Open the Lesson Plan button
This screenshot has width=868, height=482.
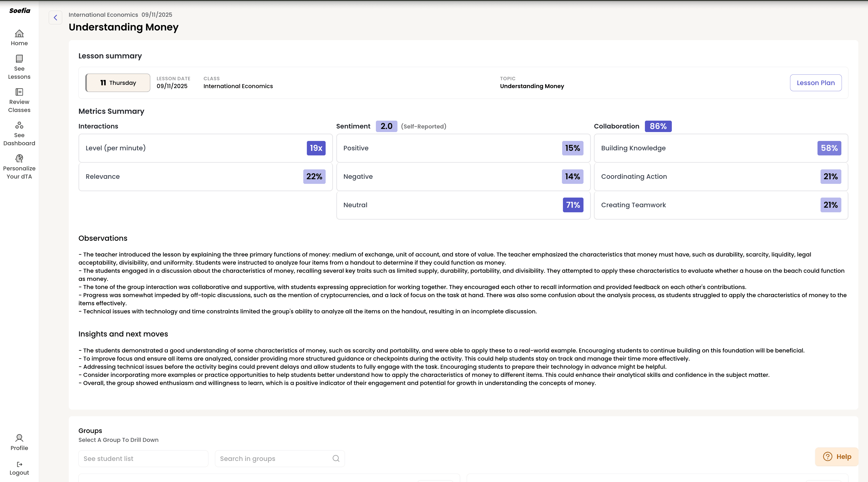(x=815, y=83)
